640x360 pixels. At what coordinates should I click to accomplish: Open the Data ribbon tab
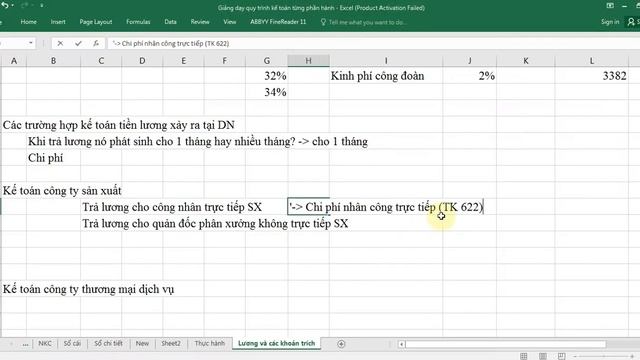[x=171, y=22]
